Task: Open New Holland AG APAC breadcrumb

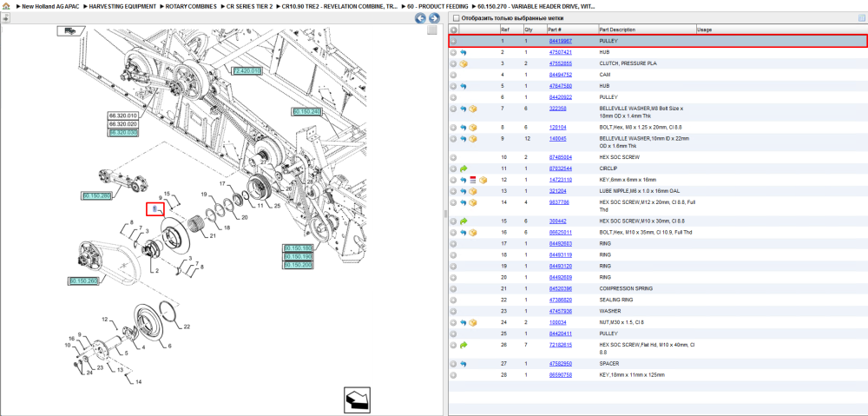Action: point(50,6)
